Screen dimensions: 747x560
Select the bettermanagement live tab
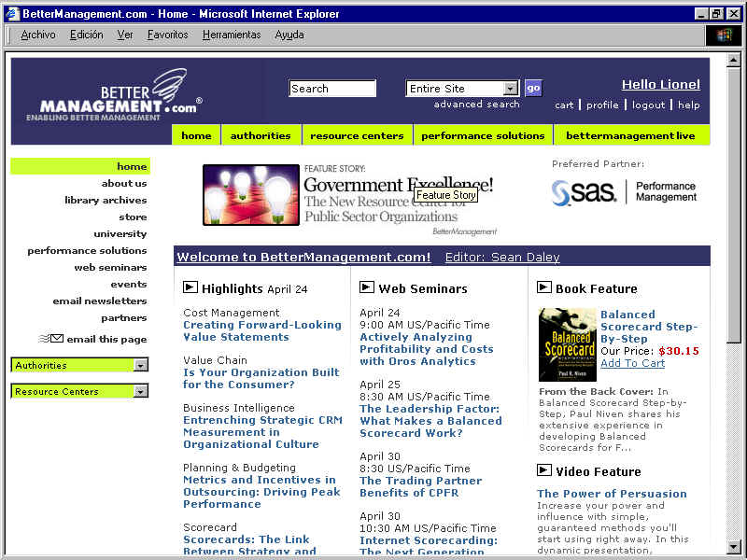coord(630,135)
